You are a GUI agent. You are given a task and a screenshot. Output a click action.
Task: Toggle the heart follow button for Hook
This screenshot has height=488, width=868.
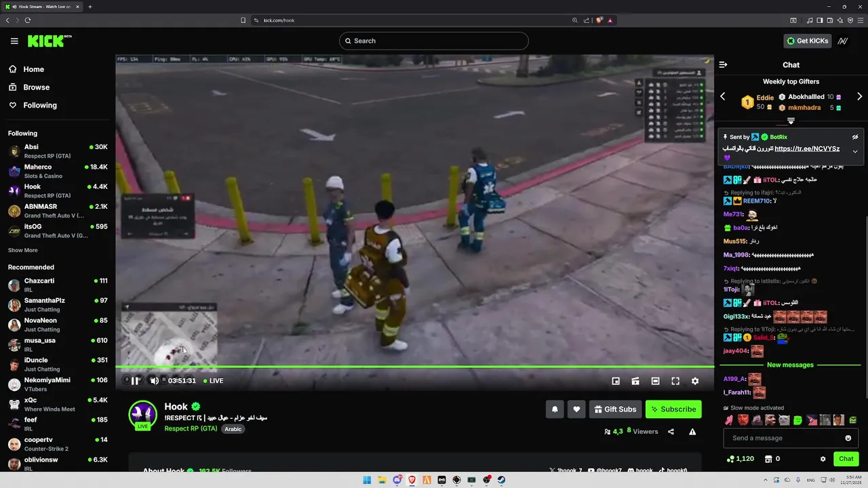point(576,409)
